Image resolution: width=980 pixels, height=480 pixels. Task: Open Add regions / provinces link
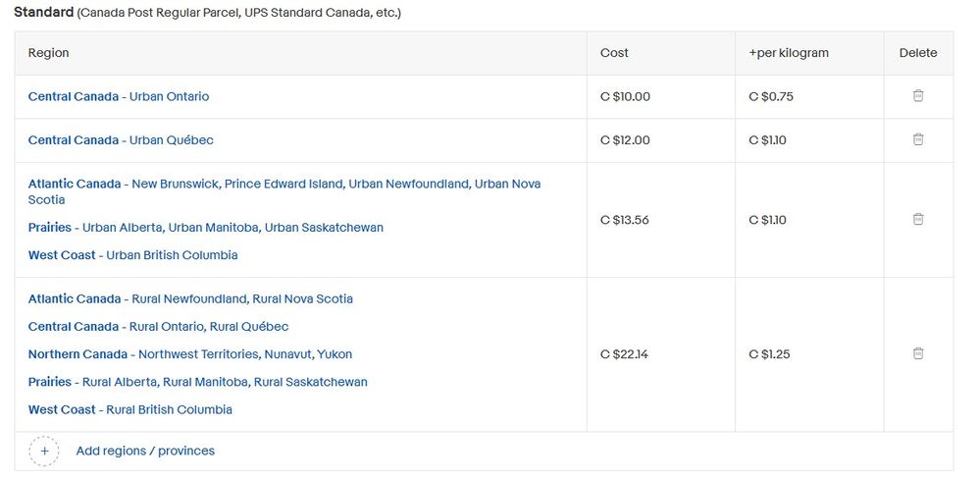145,452
